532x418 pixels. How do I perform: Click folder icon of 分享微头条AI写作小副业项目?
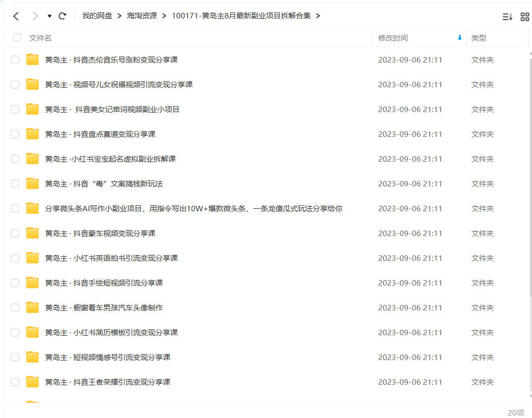click(33, 208)
